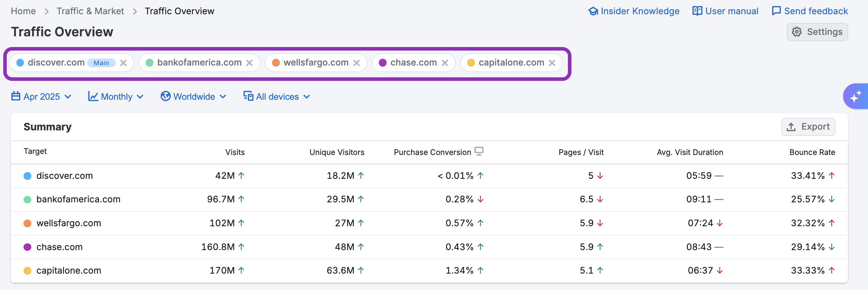Export the Summary table

(808, 127)
